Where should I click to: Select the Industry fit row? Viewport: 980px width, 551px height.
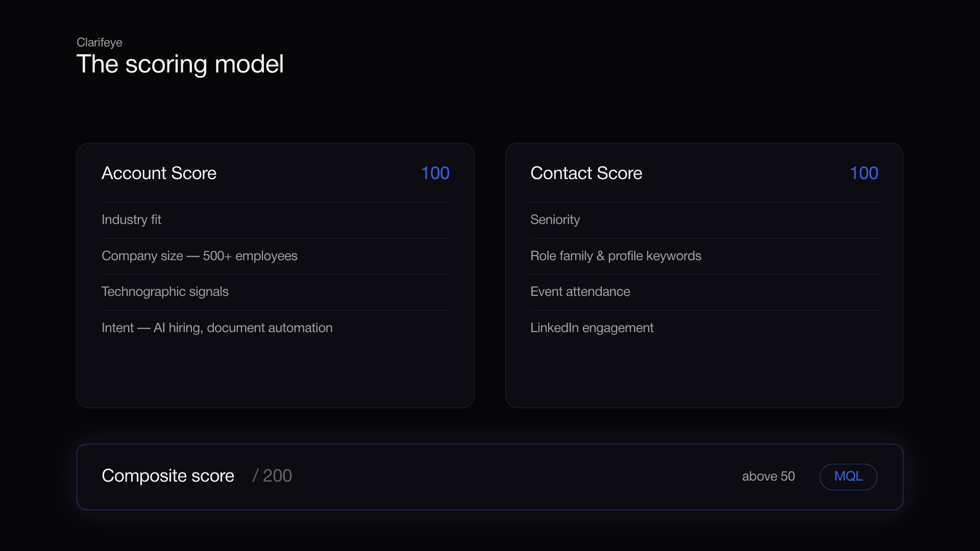pos(276,220)
